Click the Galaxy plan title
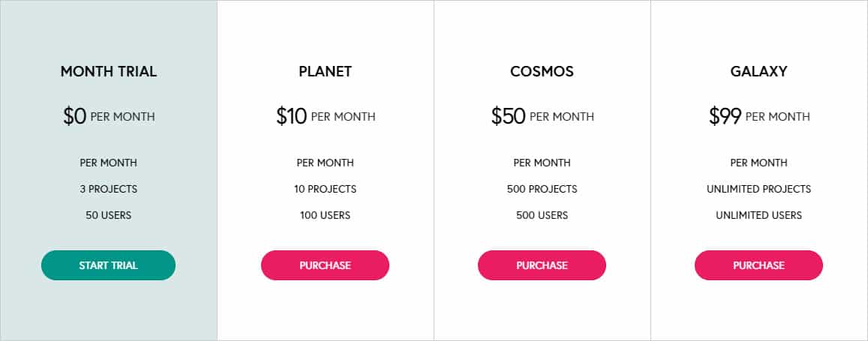Viewport: 868px width, 341px height. (758, 72)
